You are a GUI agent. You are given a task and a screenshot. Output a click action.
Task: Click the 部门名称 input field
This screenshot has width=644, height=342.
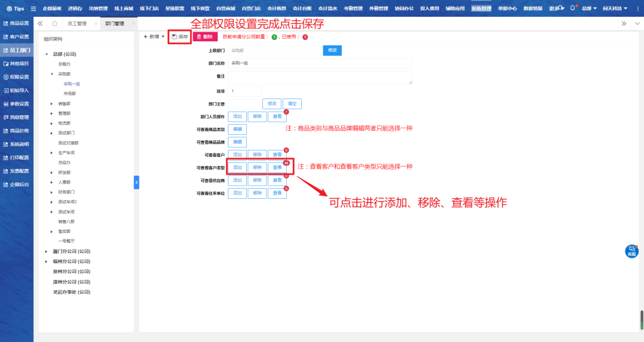[x=320, y=63]
